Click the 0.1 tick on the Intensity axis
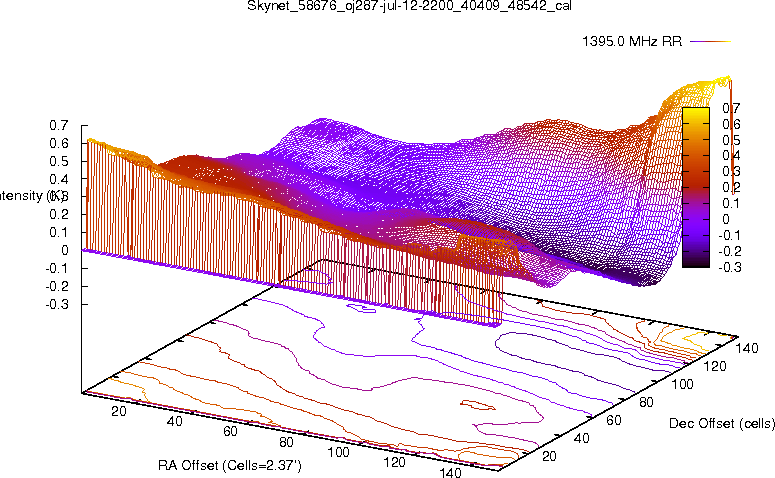The height and width of the screenshot is (478, 775). tap(59, 233)
